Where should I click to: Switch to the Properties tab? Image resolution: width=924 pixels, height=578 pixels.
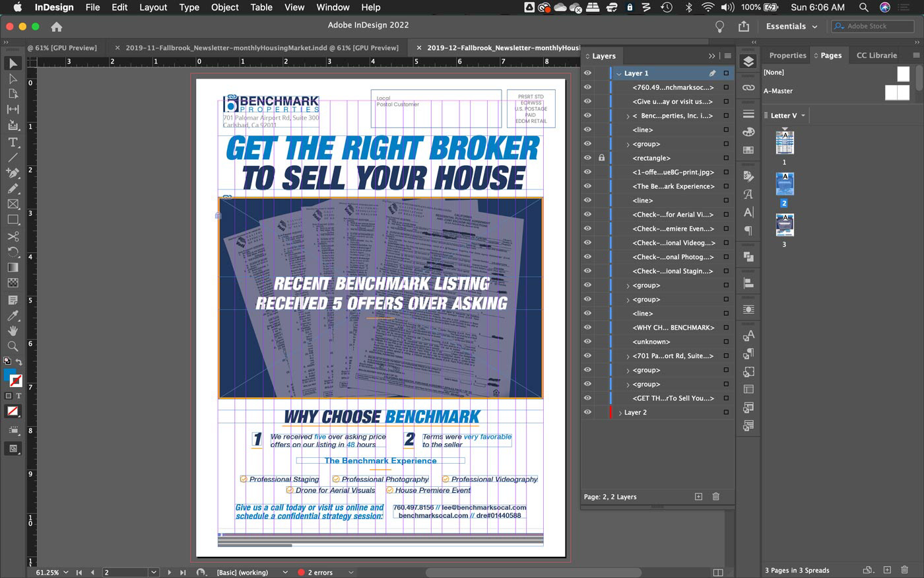(787, 55)
